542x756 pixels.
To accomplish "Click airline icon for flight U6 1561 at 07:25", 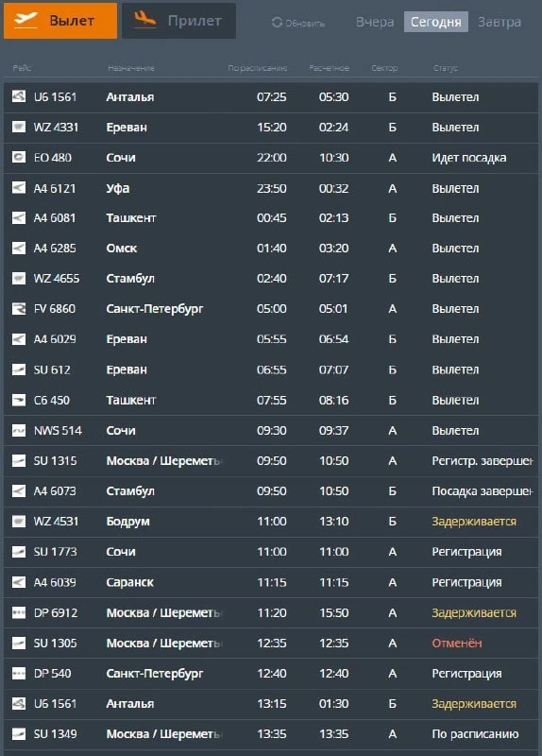I will pyautogui.click(x=19, y=96).
